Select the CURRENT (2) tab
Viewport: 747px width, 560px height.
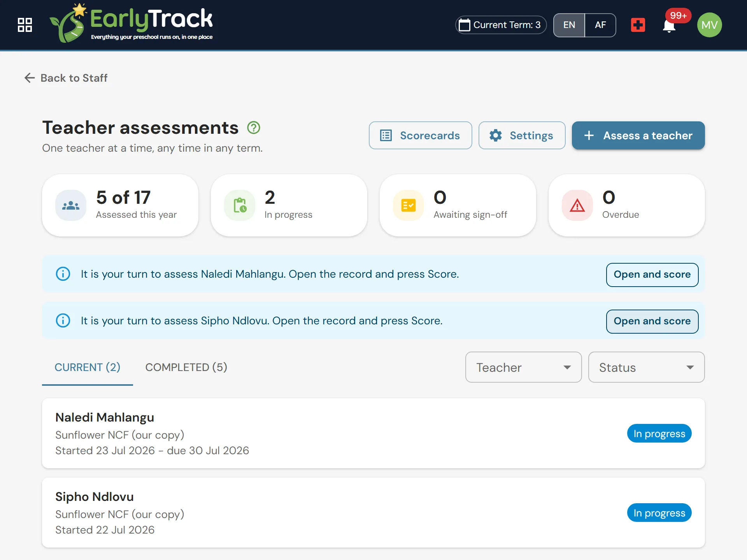[88, 367]
